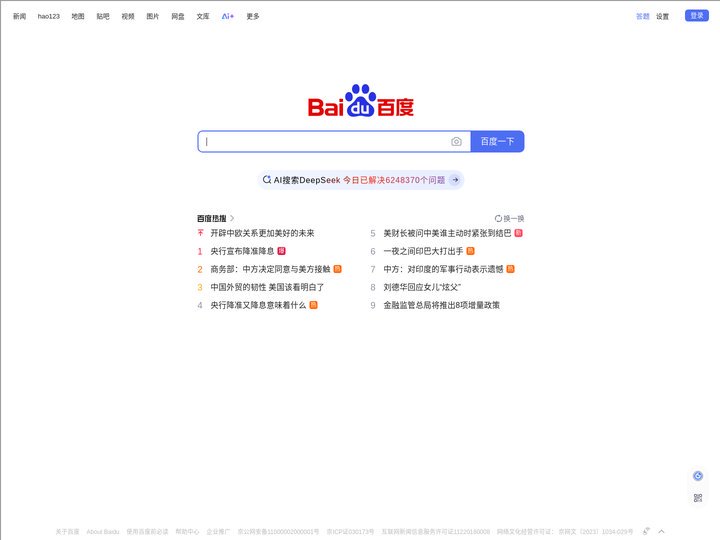Click orange badge beside 一夜之间印巴大打出手
This screenshot has height=540, width=720.
pos(470,251)
